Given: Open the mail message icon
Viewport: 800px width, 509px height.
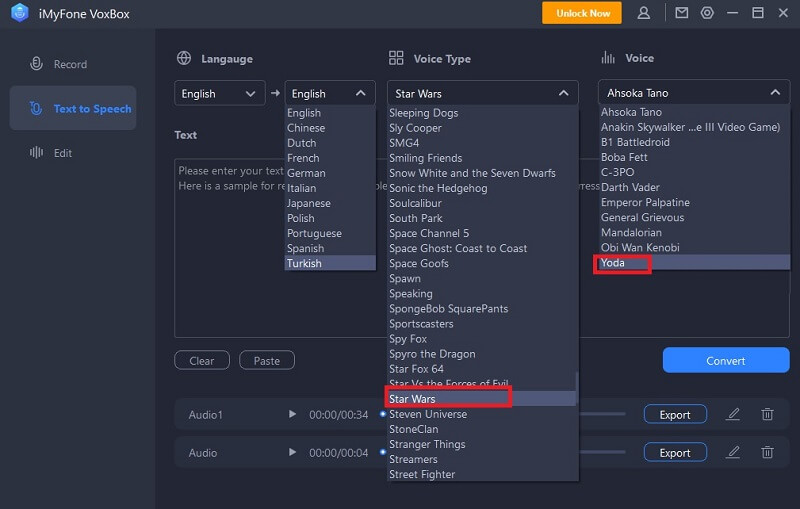Looking at the screenshot, I should (x=682, y=13).
